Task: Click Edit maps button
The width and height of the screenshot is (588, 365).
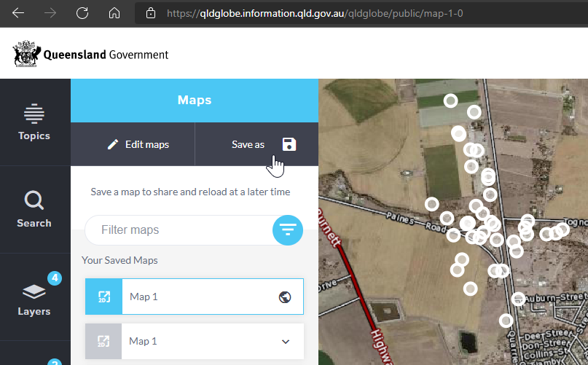Action: pyautogui.click(x=138, y=144)
